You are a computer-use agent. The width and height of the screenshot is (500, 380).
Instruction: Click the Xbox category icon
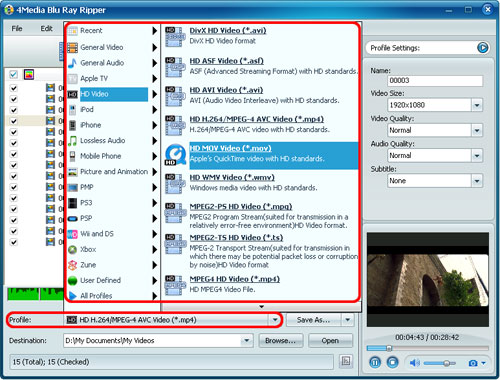click(72, 249)
